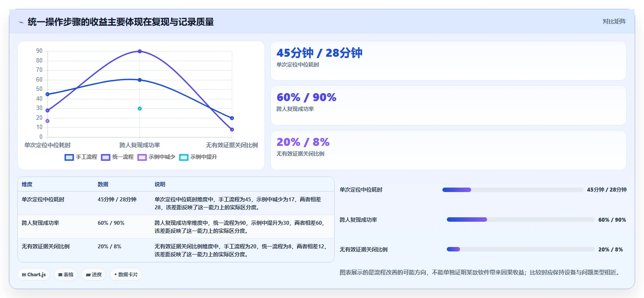Screen dimensions: 644x298
Task: Click the 20% / 8% data card
Action: (448, 150)
